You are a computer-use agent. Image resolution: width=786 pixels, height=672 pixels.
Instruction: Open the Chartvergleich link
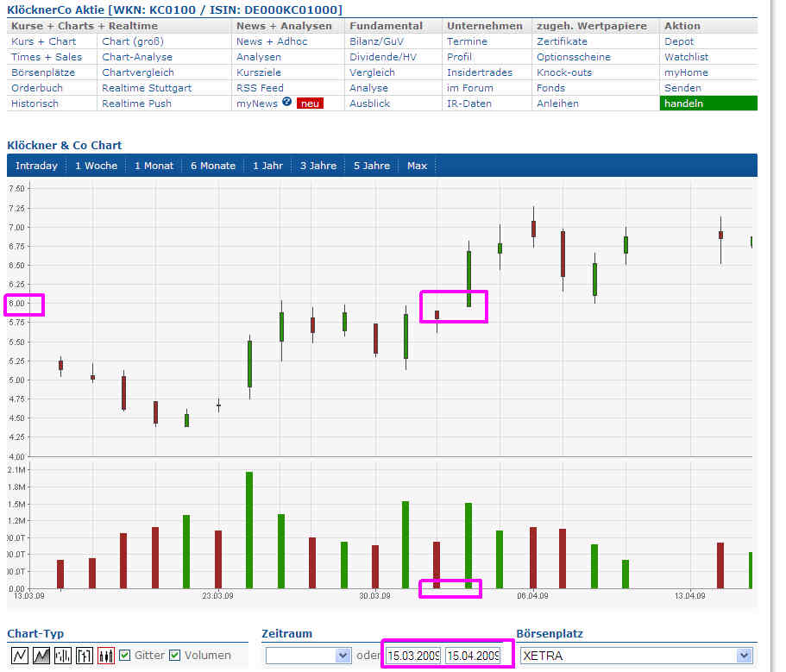click(138, 72)
